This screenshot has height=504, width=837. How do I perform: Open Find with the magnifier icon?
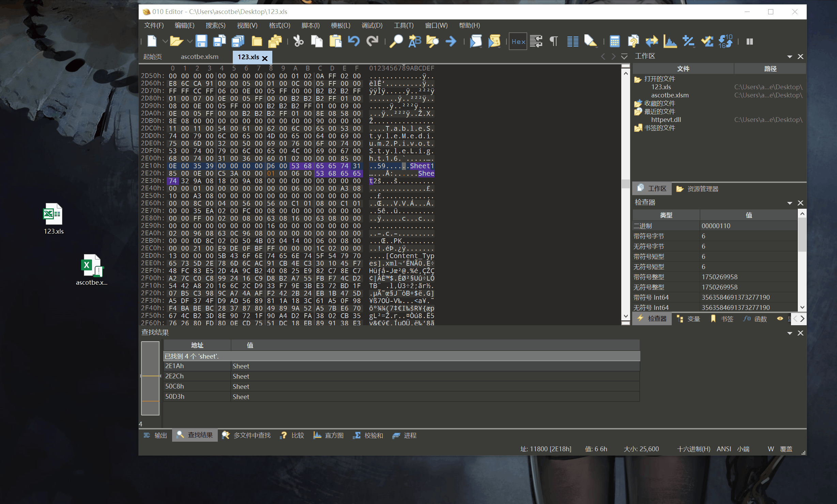[x=396, y=41]
